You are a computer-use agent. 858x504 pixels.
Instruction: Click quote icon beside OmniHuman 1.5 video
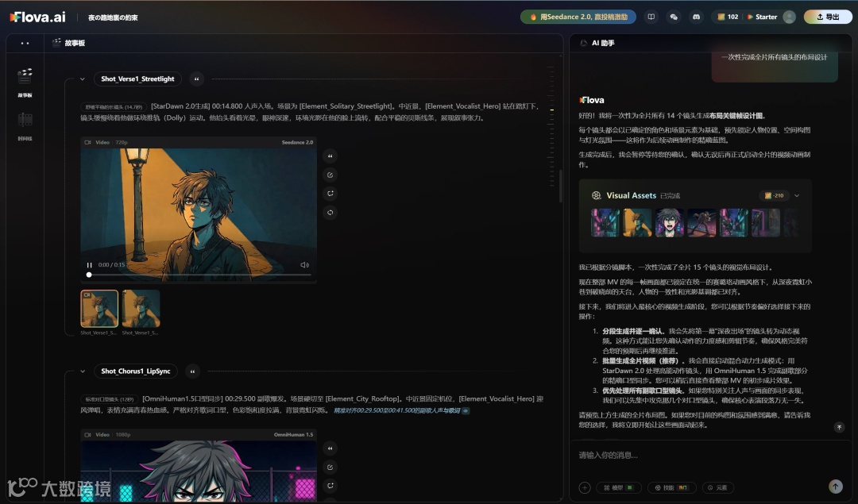(x=330, y=448)
